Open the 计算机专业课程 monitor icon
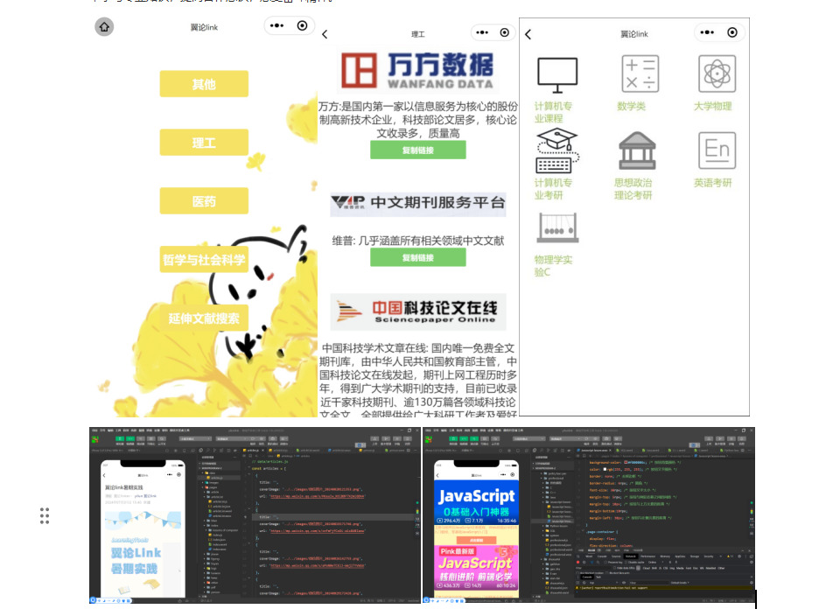 click(557, 75)
